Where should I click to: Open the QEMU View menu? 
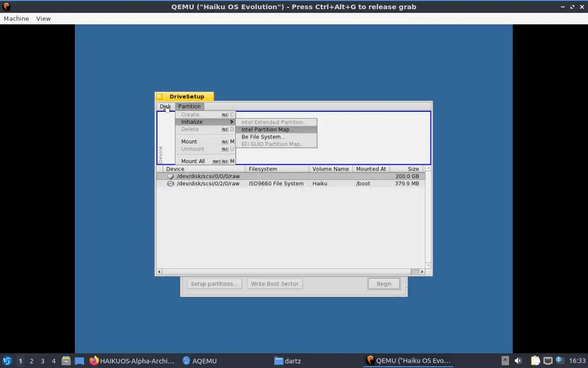click(x=43, y=18)
